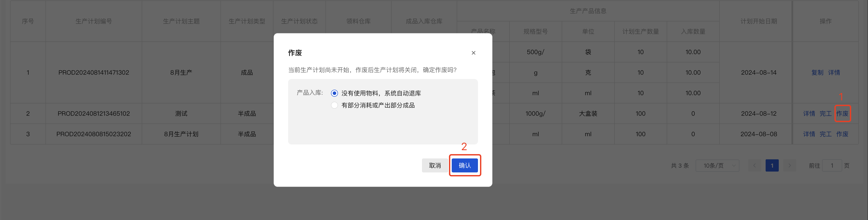Image resolution: width=868 pixels, height=220 pixels.
Task: Click the next page chevron icon
Action: (790, 165)
